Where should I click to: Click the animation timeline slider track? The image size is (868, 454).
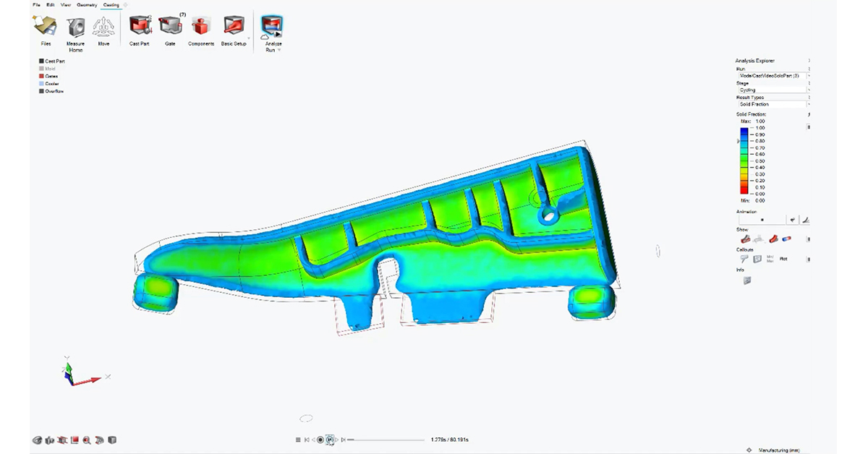point(387,440)
